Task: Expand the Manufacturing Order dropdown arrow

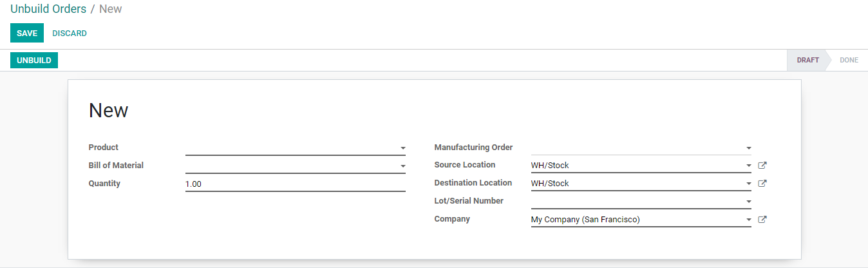Action: tap(749, 148)
